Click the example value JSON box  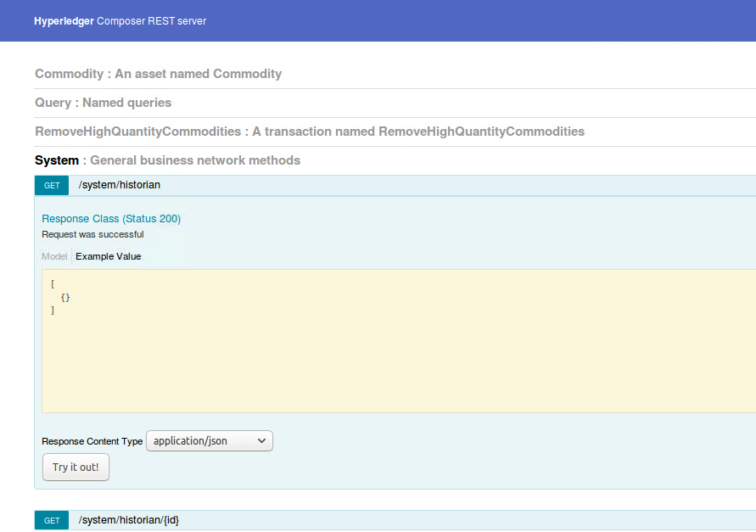pyautogui.click(x=399, y=341)
